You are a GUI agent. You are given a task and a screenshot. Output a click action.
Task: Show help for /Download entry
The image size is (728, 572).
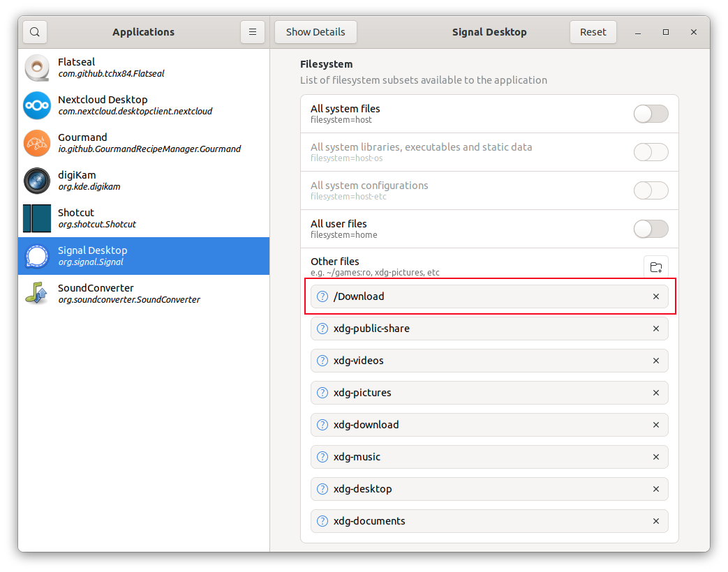click(x=322, y=296)
